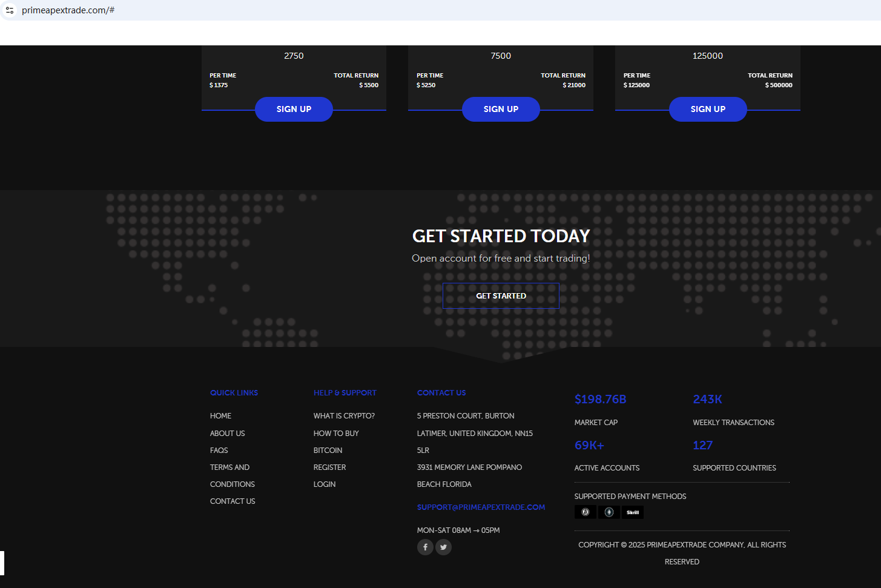Click the Register link in footer
This screenshot has height=588, width=881.
click(329, 467)
